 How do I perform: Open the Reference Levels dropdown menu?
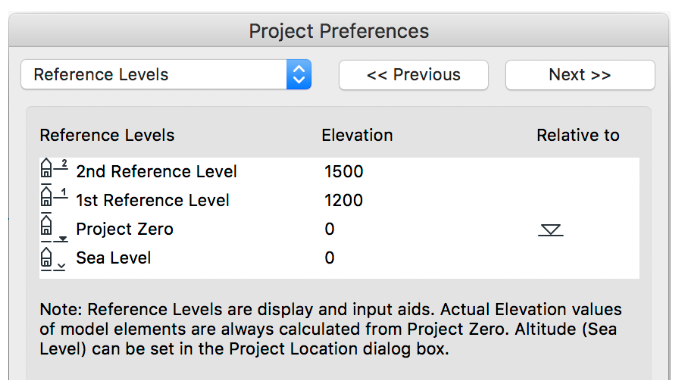166,74
